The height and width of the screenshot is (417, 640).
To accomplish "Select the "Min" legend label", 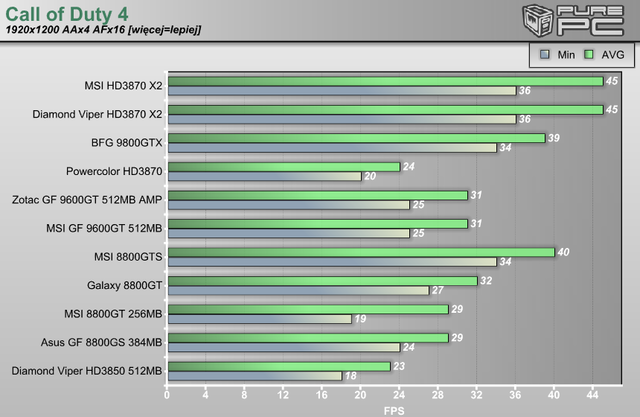I will click(x=566, y=55).
